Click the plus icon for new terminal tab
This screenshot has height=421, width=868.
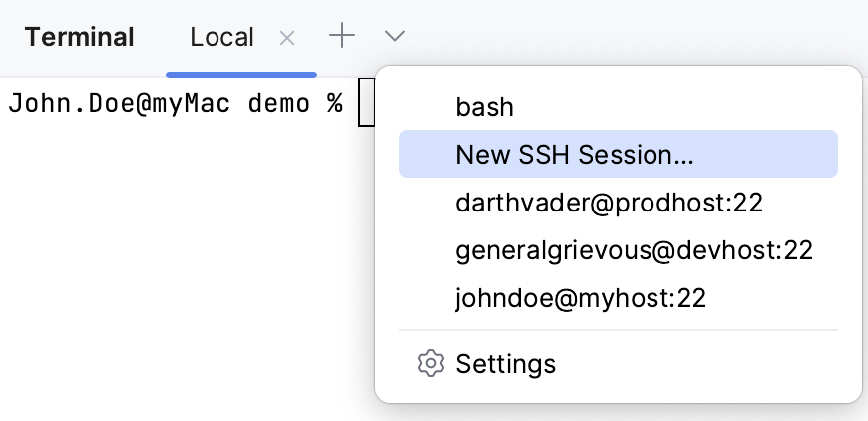point(342,37)
